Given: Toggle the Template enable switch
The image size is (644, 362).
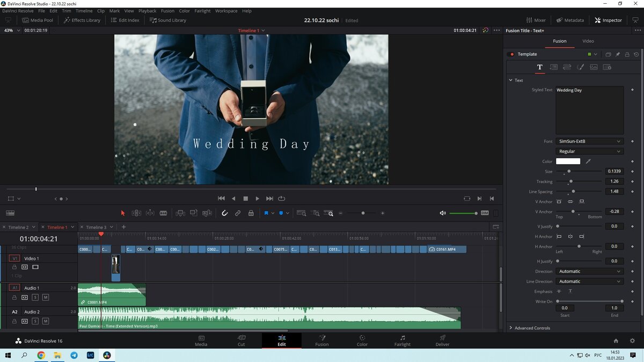Looking at the screenshot, I should 510,54.
